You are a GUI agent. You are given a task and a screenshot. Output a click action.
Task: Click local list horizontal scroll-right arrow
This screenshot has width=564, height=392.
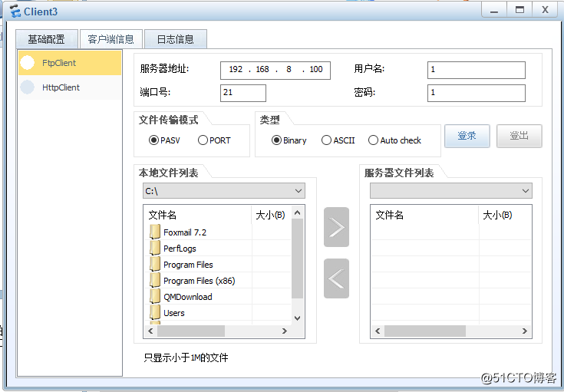click(x=285, y=331)
